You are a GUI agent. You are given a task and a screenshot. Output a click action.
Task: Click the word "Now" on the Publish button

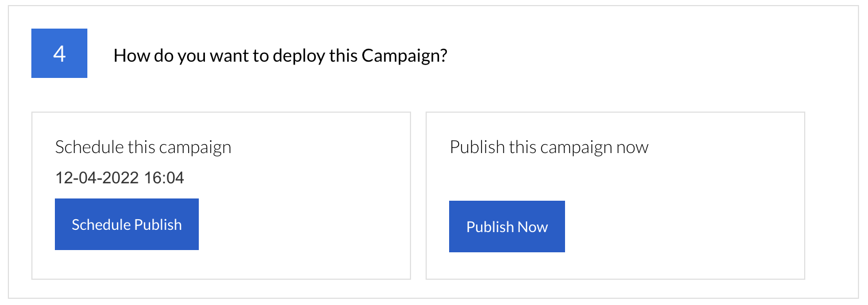[x=533, y=227]
